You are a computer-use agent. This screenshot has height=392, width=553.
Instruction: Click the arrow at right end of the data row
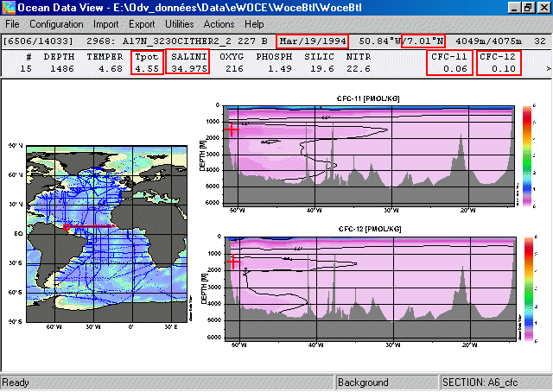point(548,67)
